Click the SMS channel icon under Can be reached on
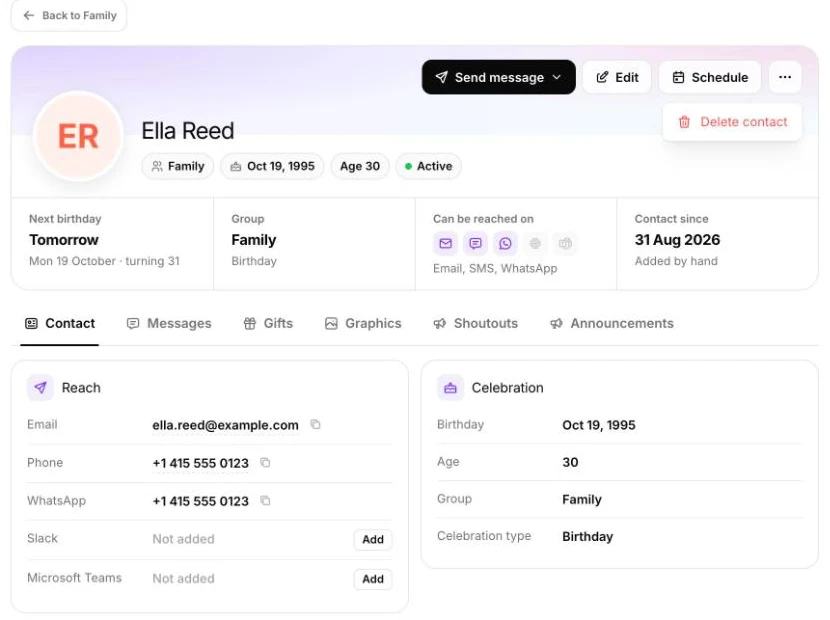Image resolution: width=830 pixels, height=620 pixels. (x=475, y=243)
